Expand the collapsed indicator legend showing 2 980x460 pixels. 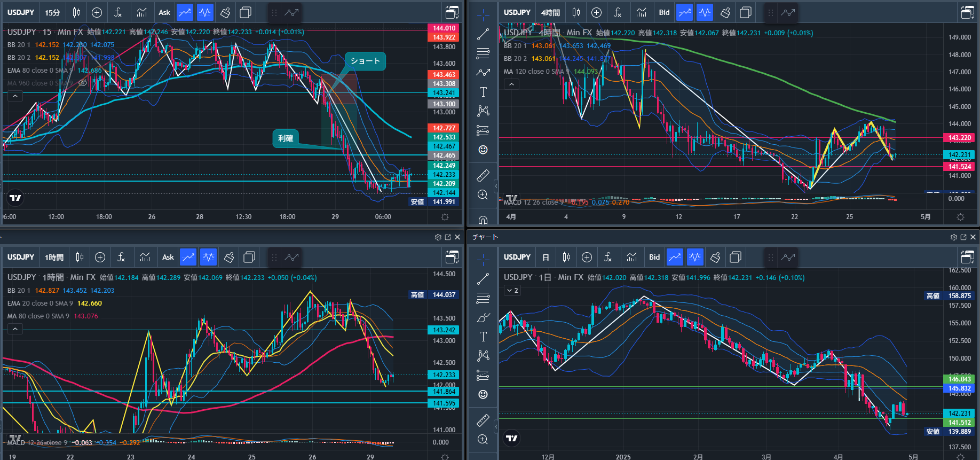coord(512,291)
